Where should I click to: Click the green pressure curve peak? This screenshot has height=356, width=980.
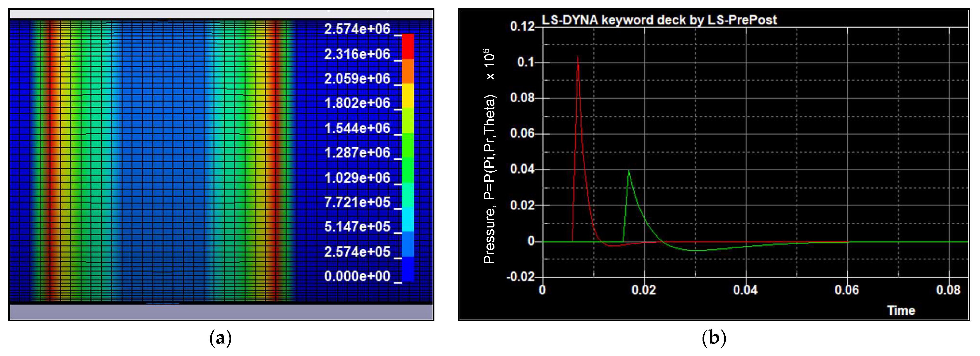pyautogui.click(x=629, y=171)
